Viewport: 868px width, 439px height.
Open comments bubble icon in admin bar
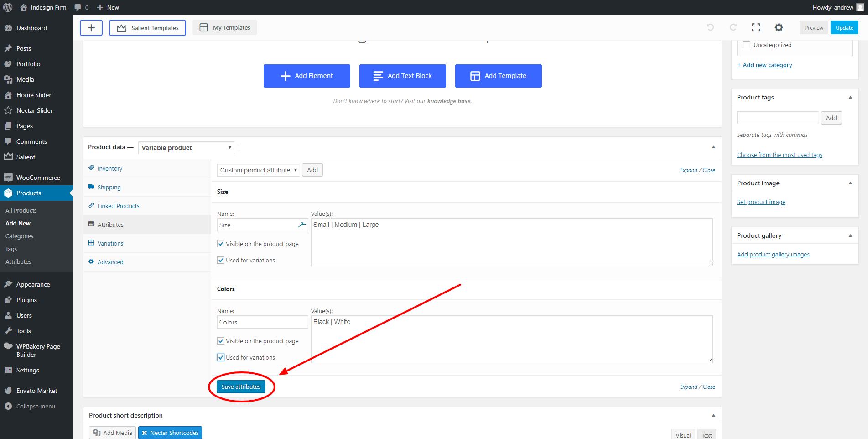[78, 7]
